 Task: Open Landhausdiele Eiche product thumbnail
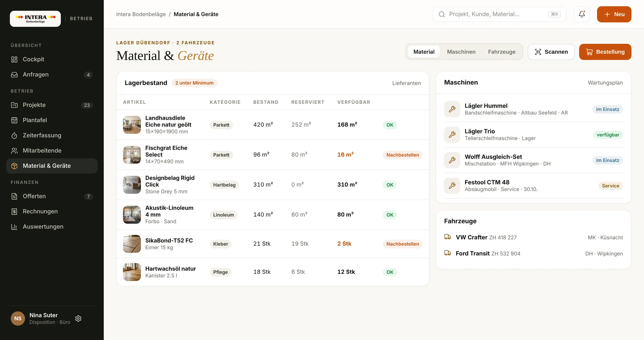132,125
